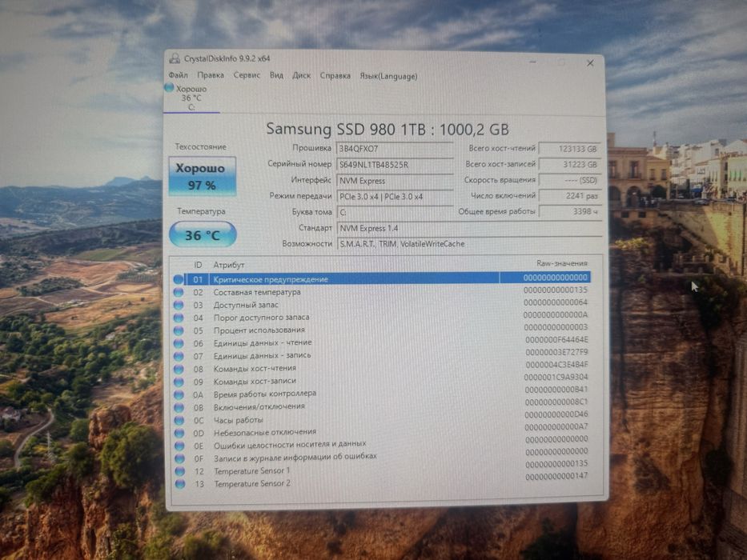This screenshot has width=747, height=560.
Task: Click the transfer mode field PCIe 3.0 x4
Action: (395, 197)
